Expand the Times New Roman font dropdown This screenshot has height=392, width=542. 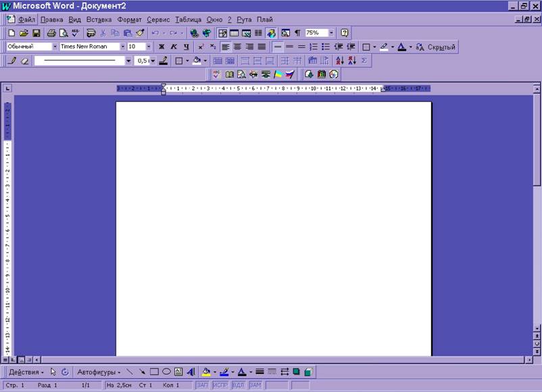(x=122, y=47)
